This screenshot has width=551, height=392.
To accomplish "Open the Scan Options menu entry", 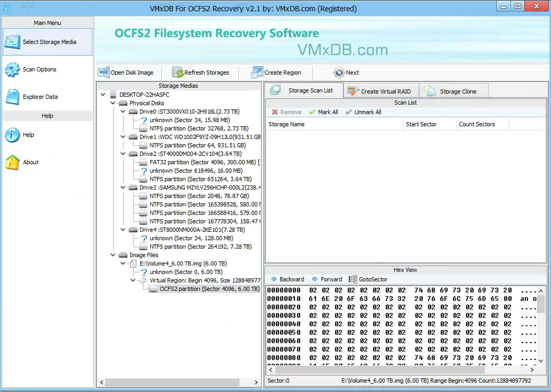I will pos(48,69).
